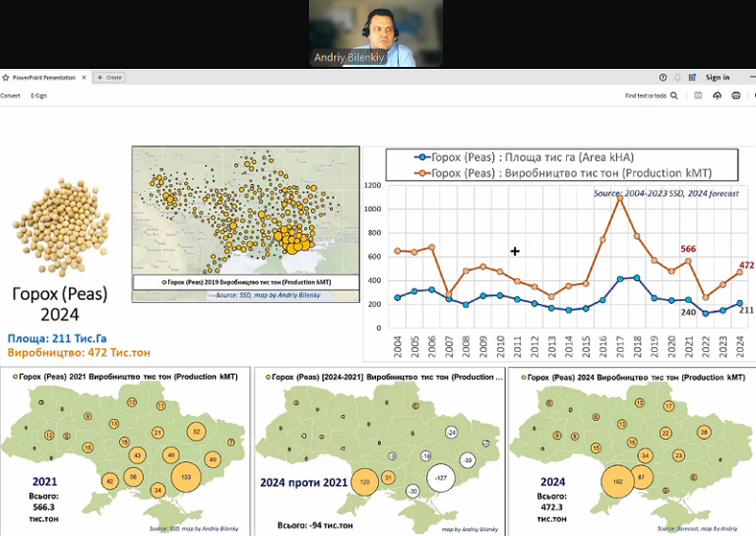756x536 pixels.
Task: Close the PowerPoint Presentation tab
Action: pos(84,78)
